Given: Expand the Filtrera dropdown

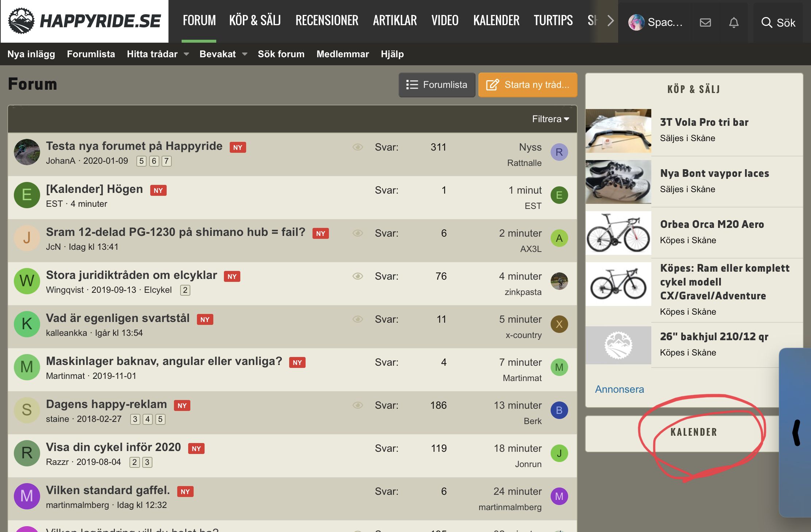Looking at the screenshot, I should pyautogui.click(x=550, y=119).
